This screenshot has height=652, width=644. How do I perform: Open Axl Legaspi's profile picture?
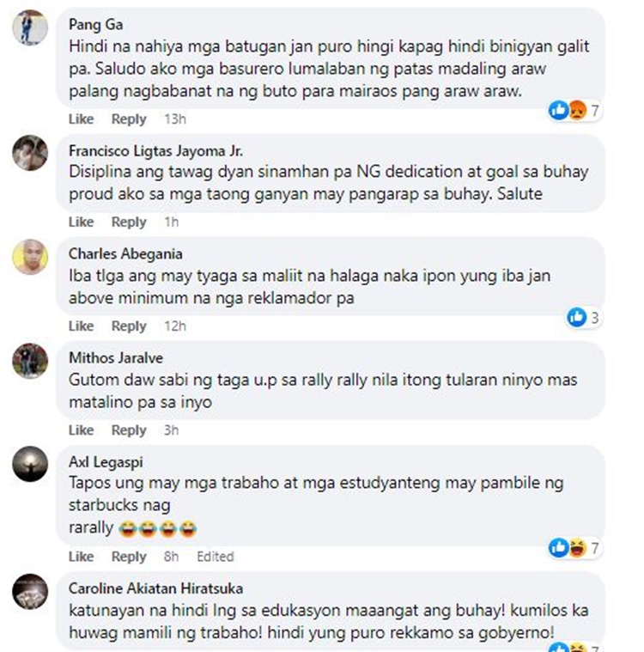click(30, 464)
